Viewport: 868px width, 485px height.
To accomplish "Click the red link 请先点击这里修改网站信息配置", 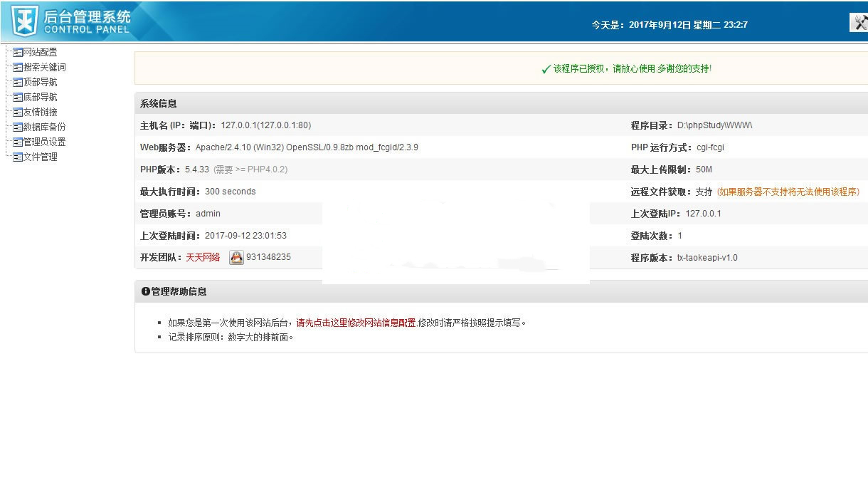I will [x=356, y=323].
